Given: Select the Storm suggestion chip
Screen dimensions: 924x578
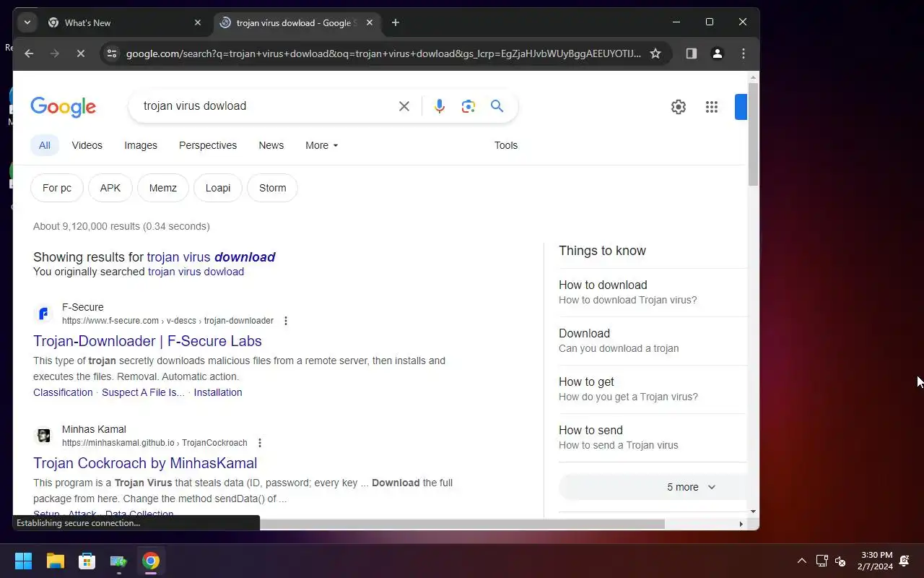Looking at the screenshot, I should tap(273, 188).
